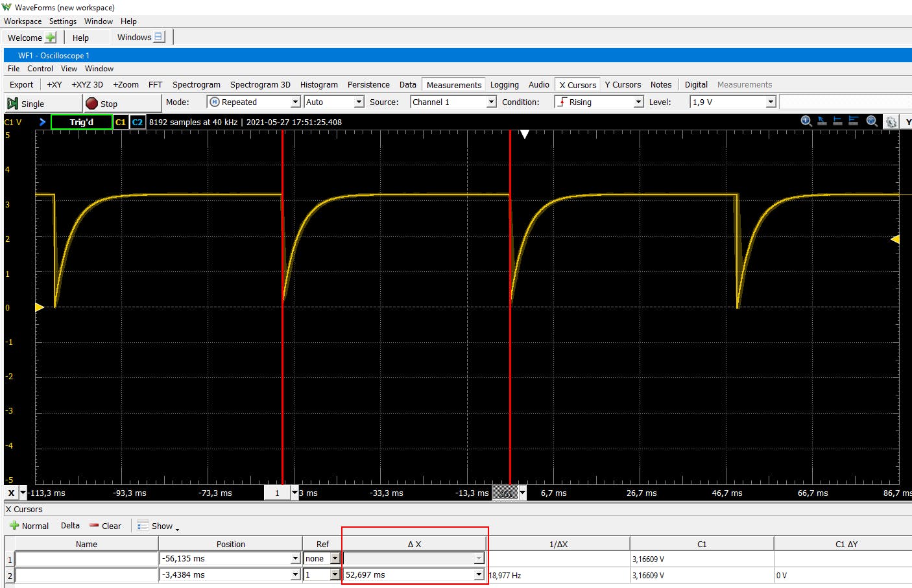
Task: Open plot settings gear icon
Action: click(891, 122)
